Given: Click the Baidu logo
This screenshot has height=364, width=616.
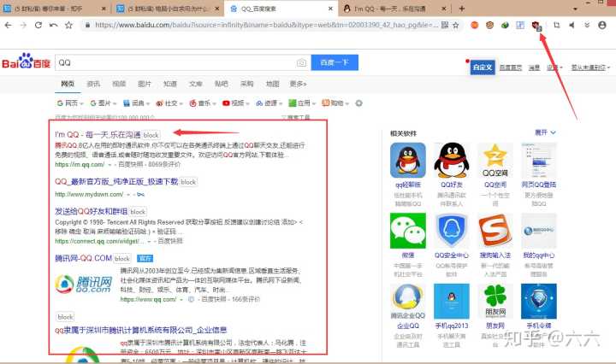Looking at the screenshot, I should pyautogui.click(x=27, y=62).
